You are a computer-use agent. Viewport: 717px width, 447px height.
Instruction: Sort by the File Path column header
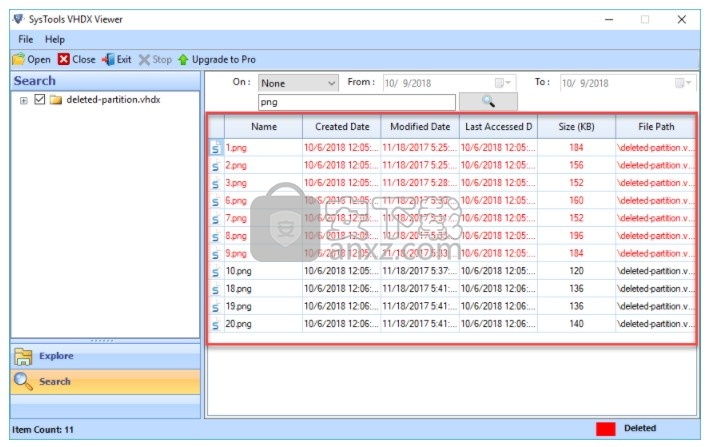point(656,127)
